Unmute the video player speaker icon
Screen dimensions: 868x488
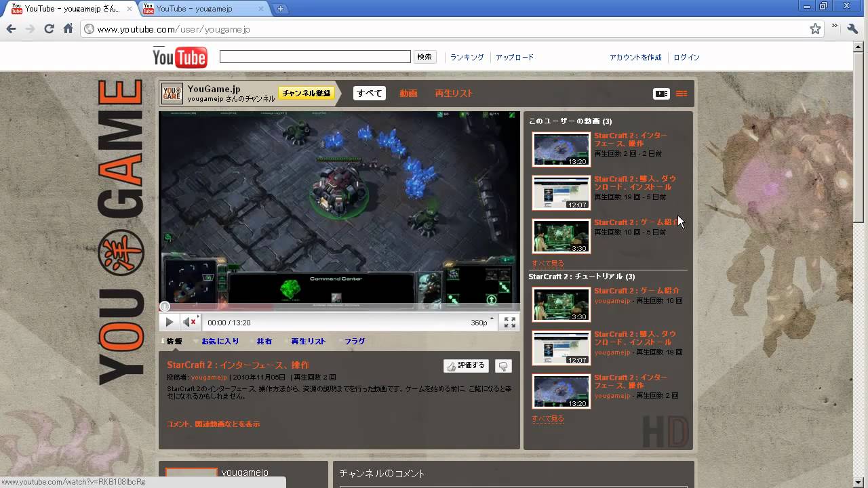tap(189, 323)
